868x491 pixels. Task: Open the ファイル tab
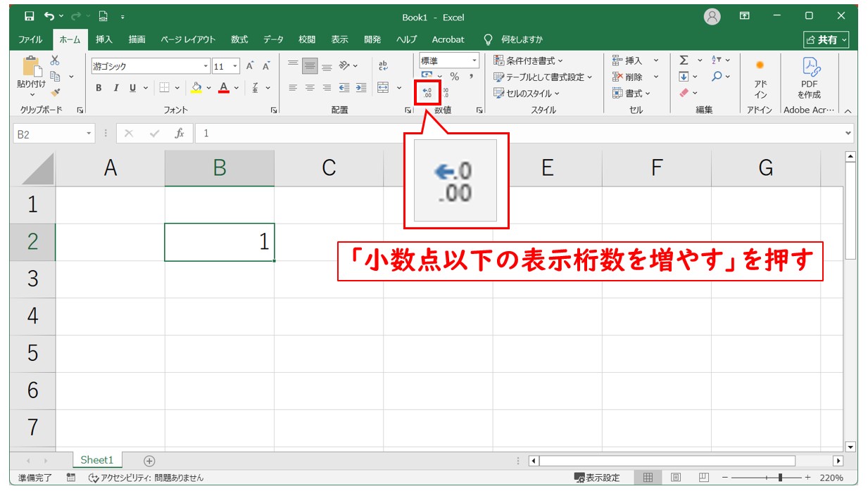(x=30, y=39)
